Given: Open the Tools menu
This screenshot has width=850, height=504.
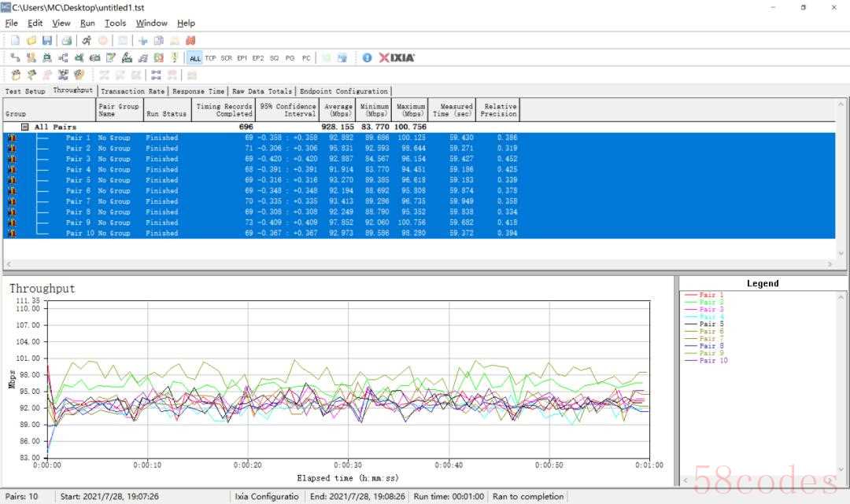Looking at the screenshot, I should coord(115,24).
